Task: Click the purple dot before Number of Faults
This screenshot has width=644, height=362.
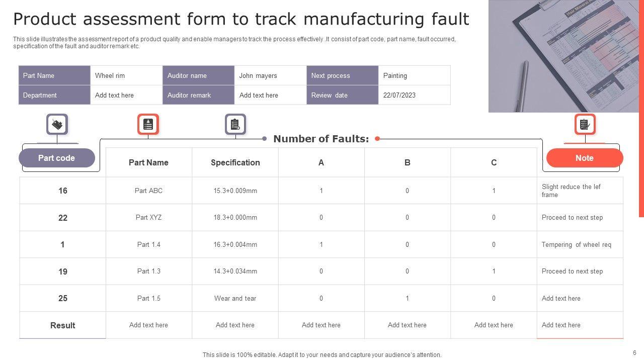Action: (x=265, y=139)
